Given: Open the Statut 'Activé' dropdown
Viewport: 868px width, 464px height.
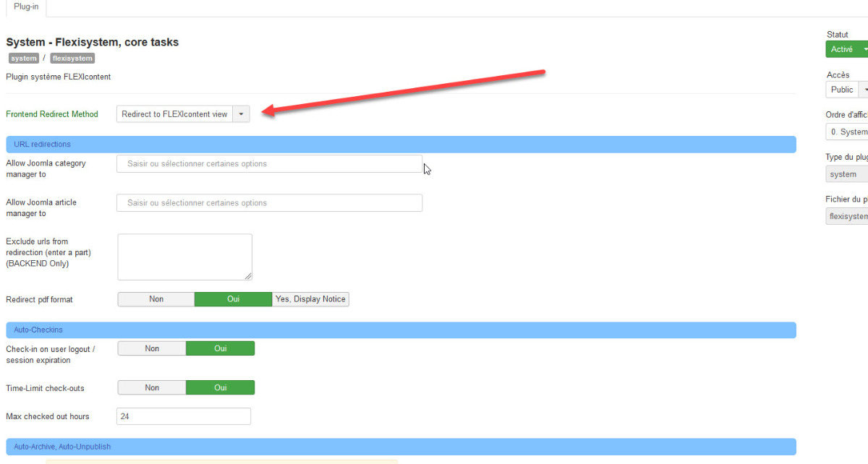Looking at the screenshot, I should pyautogui.click(x=846, y=49).
